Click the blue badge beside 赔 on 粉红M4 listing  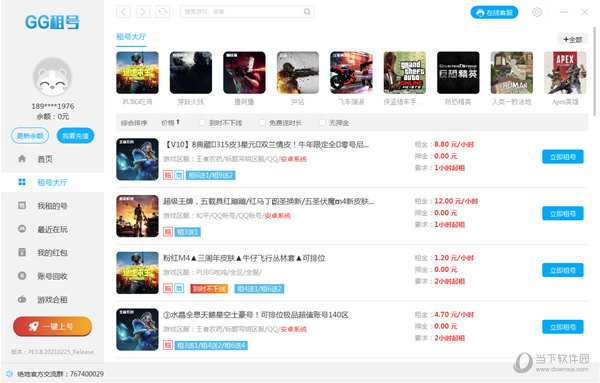pos(179,288)
